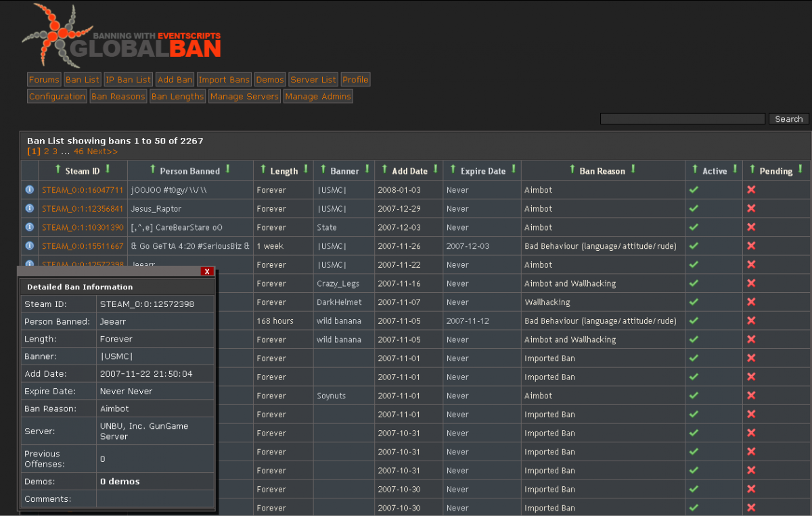The image size is (812, 516).
Task: Click the Next>> pagination link
Action: point(102,151)
